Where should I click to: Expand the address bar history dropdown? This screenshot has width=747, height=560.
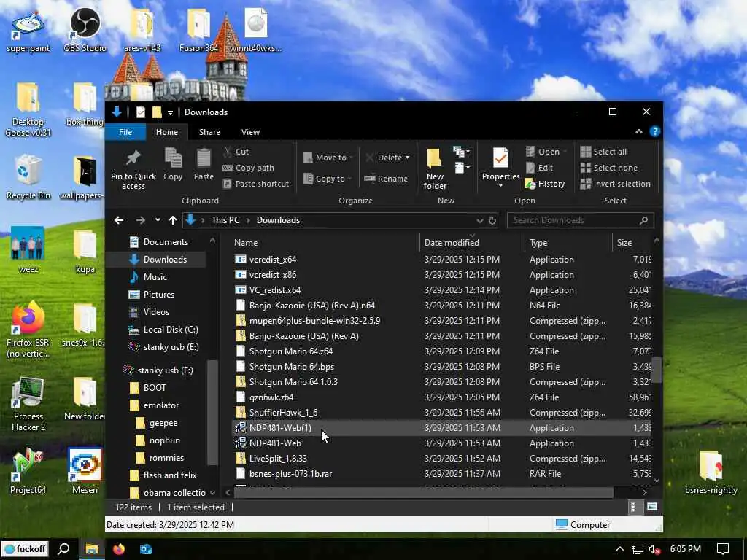tap(480, 220)
